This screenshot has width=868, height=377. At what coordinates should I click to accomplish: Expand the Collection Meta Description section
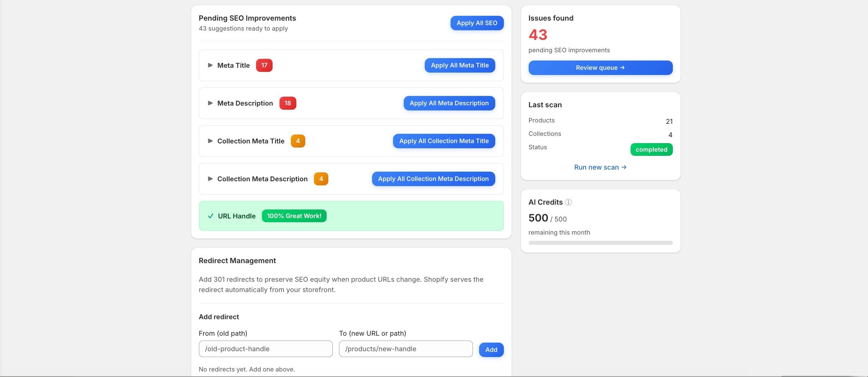point(211,179)
